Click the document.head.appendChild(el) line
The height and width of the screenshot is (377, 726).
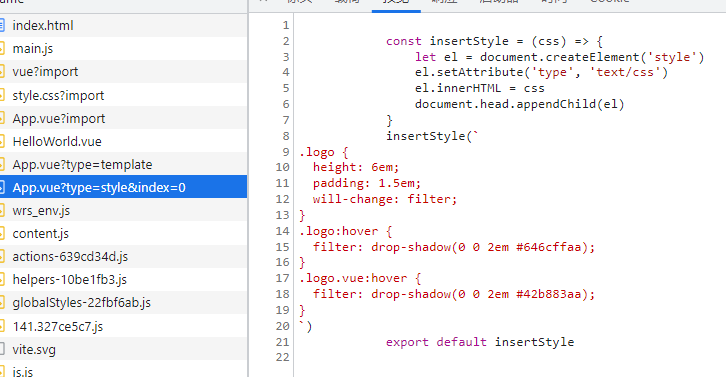519,104
